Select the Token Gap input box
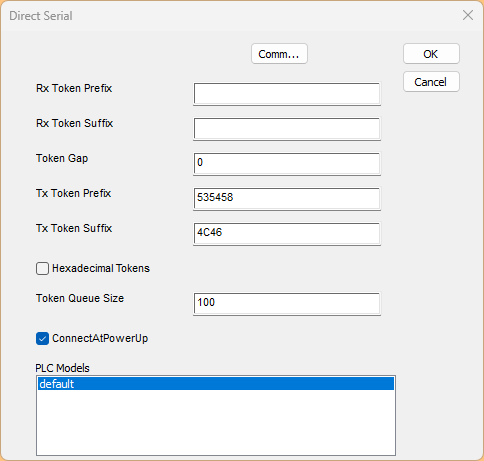 tap(287, 164)
